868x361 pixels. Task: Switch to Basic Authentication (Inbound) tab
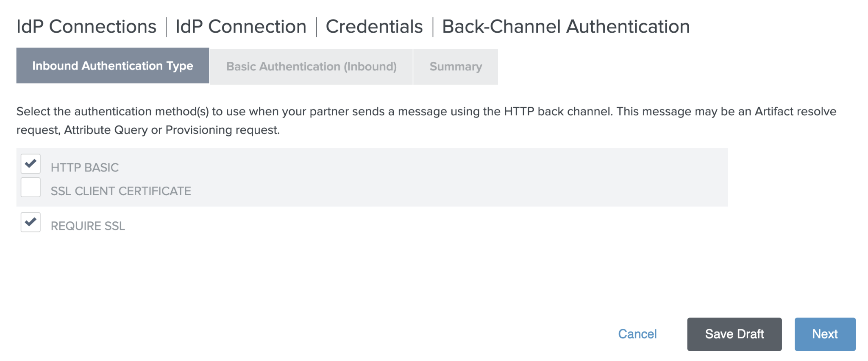click(311, 67)
